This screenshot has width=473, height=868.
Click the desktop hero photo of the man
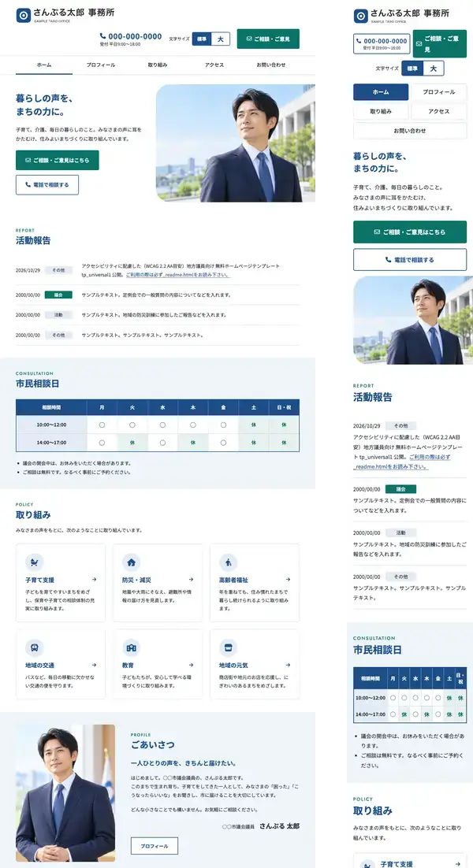tap(236, 143)
